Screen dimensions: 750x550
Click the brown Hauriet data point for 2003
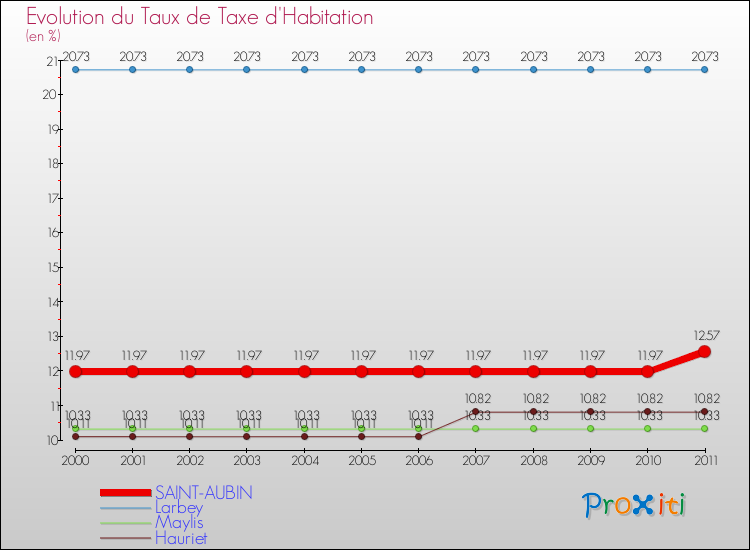246,436
